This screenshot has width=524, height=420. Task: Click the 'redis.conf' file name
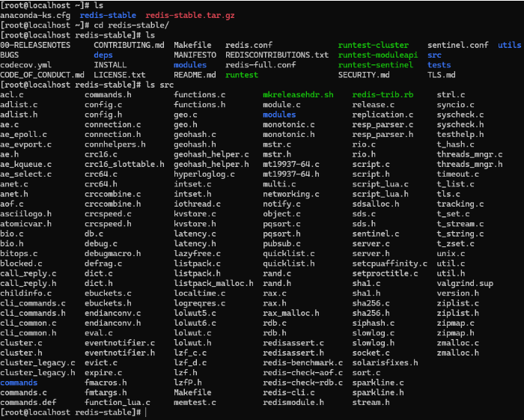tap(249, 45)
